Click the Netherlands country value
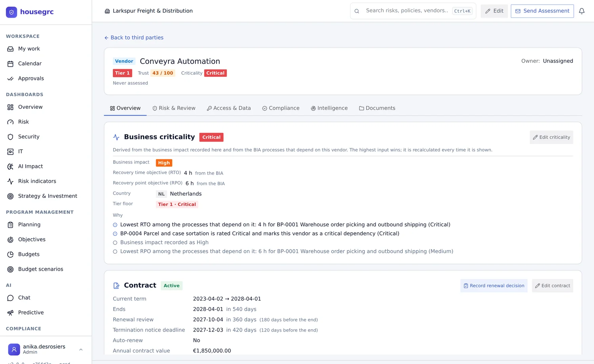 [186, 194]
